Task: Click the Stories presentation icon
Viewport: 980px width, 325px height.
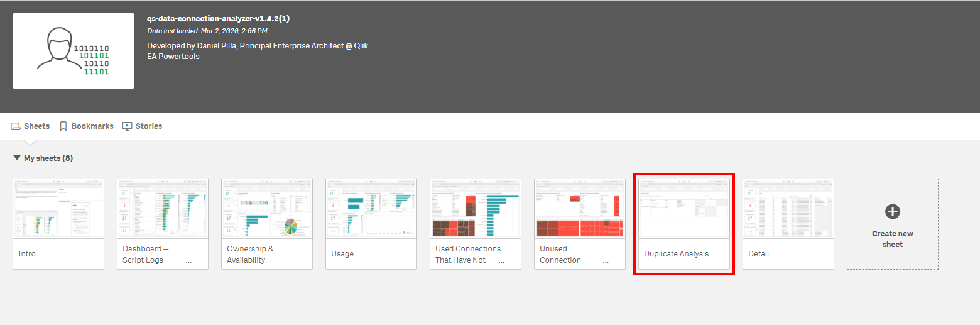Action: 128,126
